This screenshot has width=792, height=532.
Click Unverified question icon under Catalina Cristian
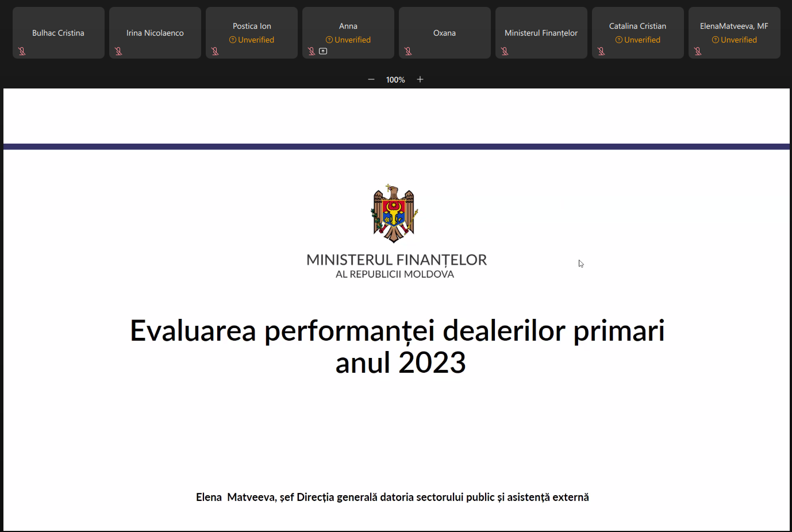(x=619, y=40)
